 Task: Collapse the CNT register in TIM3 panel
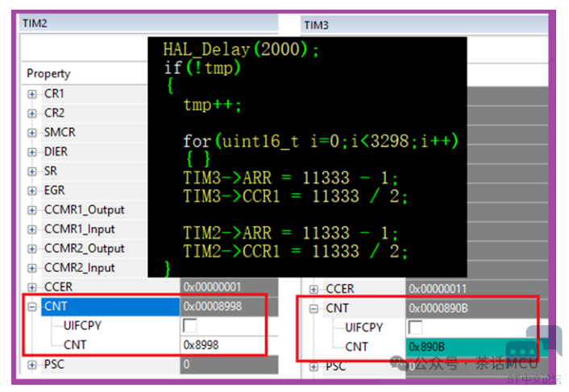pos(314,308)
